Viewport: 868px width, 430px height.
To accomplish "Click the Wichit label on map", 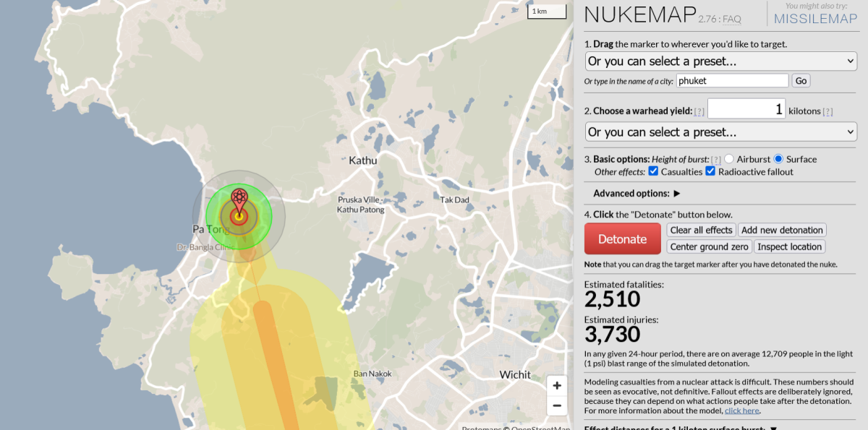I will click(515, 374).
